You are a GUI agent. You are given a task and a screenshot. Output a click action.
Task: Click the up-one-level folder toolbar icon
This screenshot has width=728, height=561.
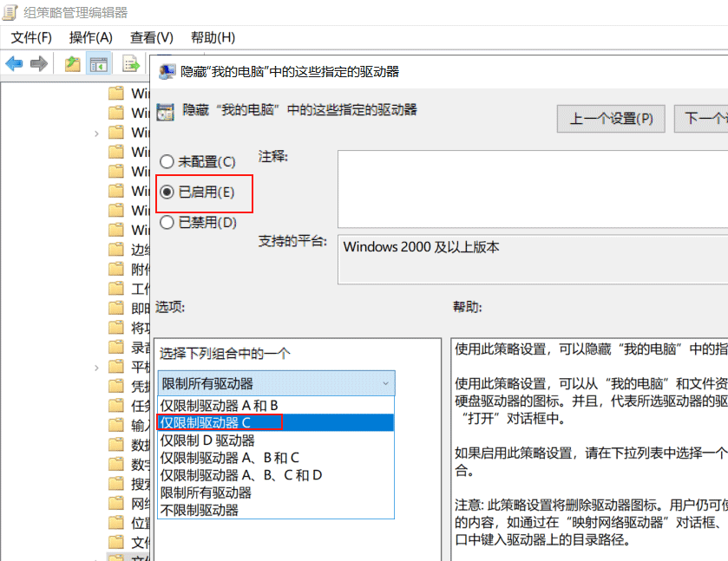pos(72,63)
